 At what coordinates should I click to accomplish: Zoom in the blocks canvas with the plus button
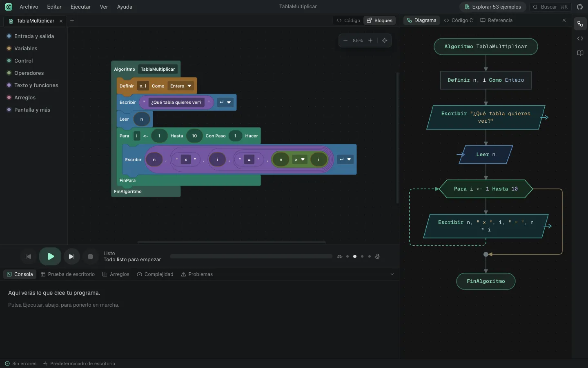(x=370, y=40)
